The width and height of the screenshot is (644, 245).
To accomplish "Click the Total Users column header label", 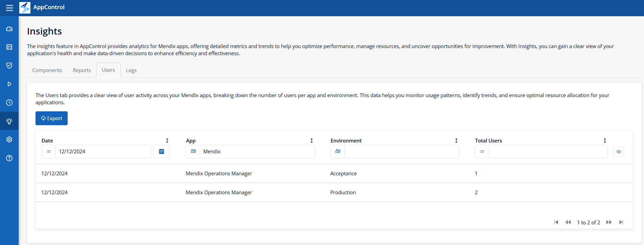I will 488,141.
